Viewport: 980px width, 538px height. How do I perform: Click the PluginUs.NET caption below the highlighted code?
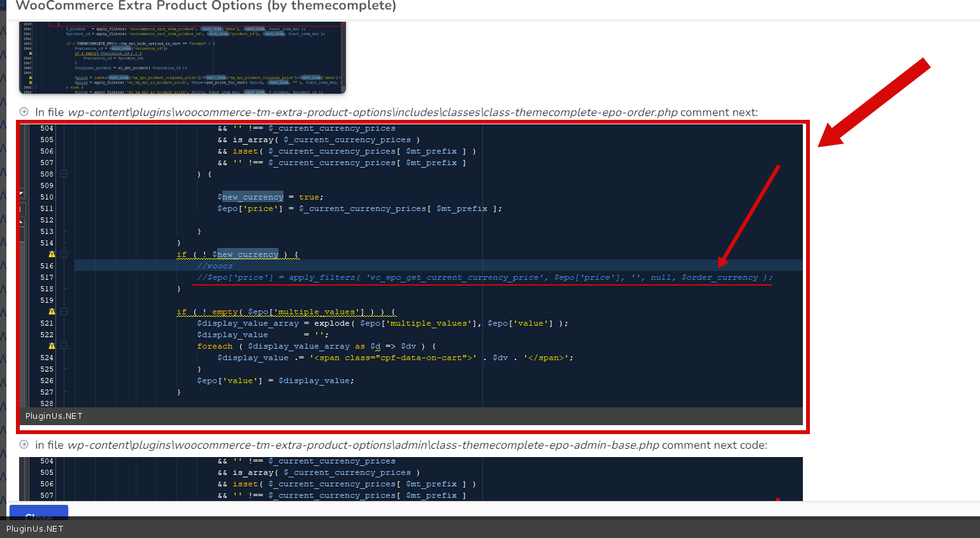tap(54, 416)
